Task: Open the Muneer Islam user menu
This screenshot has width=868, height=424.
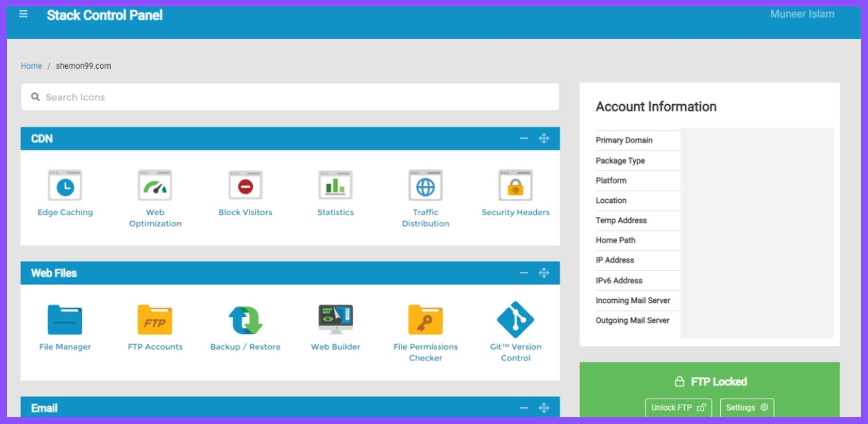Action: [802, 14]
